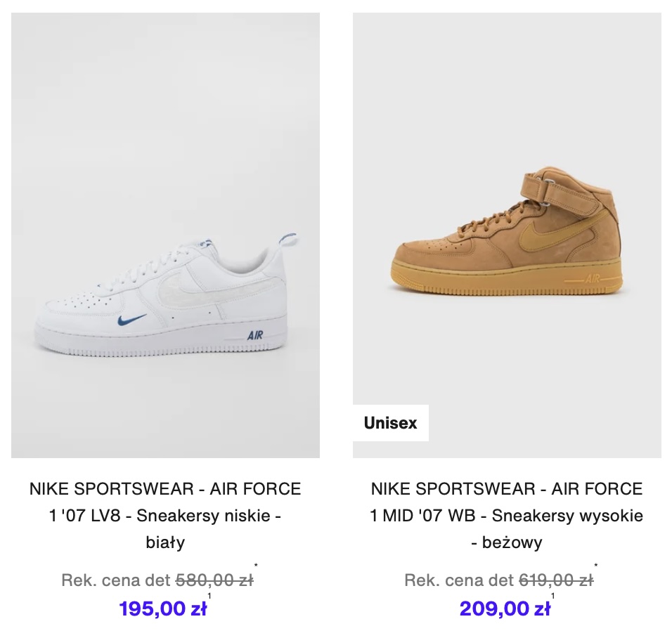Screen dimensions: 672x638
Task: Click "Rek. cena det" label under the beige sneaker
Action: coord(458,580)
